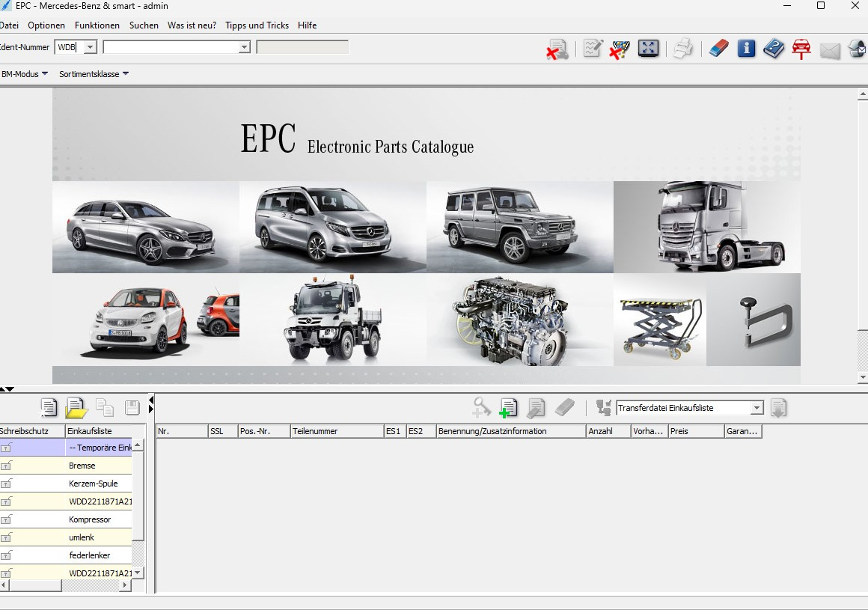Click the red eraser icon in top toolbar
This screenshot has height=610, width=868.
[x=718, y=49]
